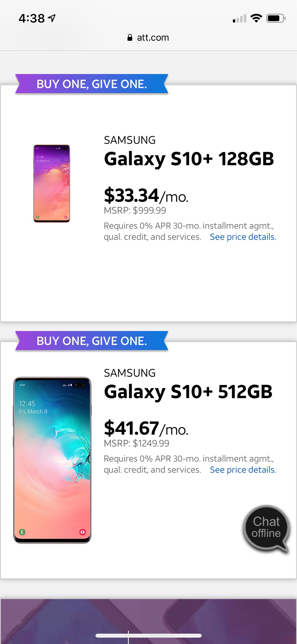The image size is (297, 644).
Task: Open the Galaxy S10+ 512GB title
Action: [x=188, y=391]
